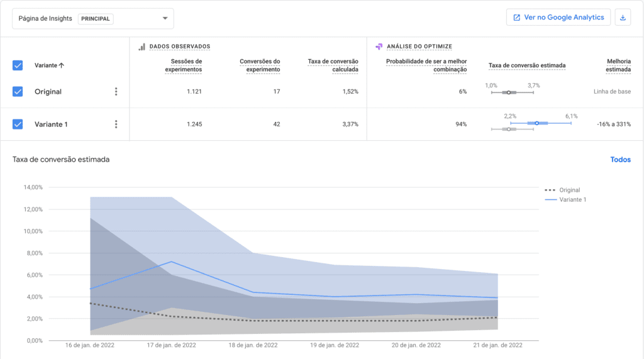Click the download report icon
This screenshot has width=644, height=359.
coord(623,18)
